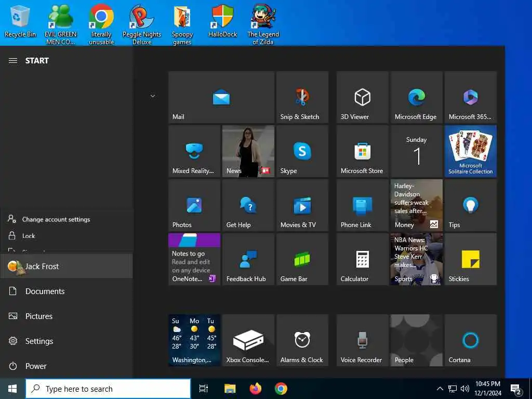Launch Snip & Sketch tile
Viewport: 532px width, 399px height.
302,97
